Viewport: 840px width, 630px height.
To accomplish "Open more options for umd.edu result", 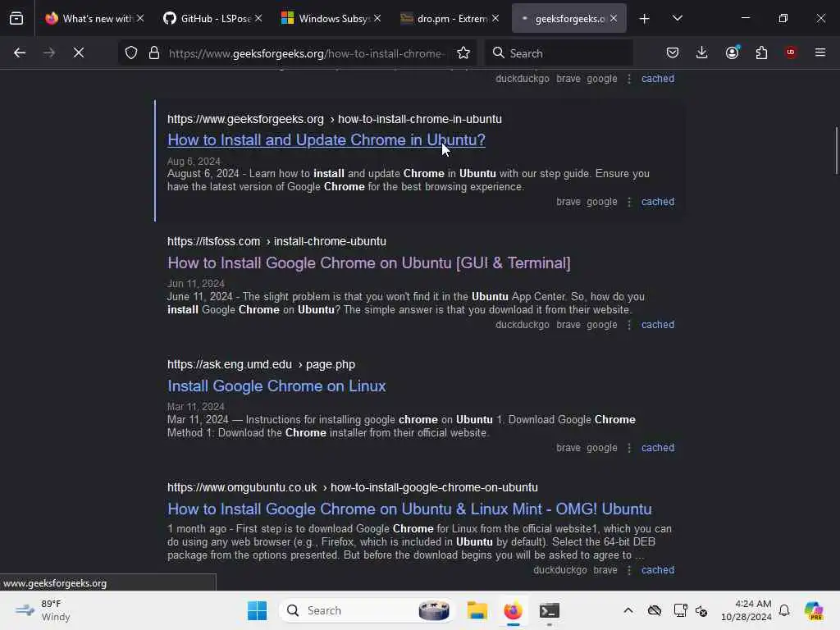I will [629, 448].
